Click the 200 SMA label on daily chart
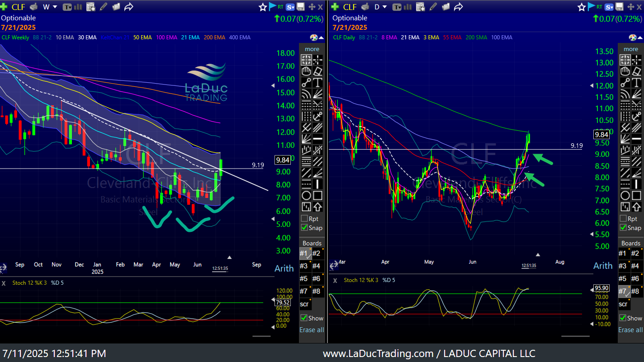 point(476,38)
